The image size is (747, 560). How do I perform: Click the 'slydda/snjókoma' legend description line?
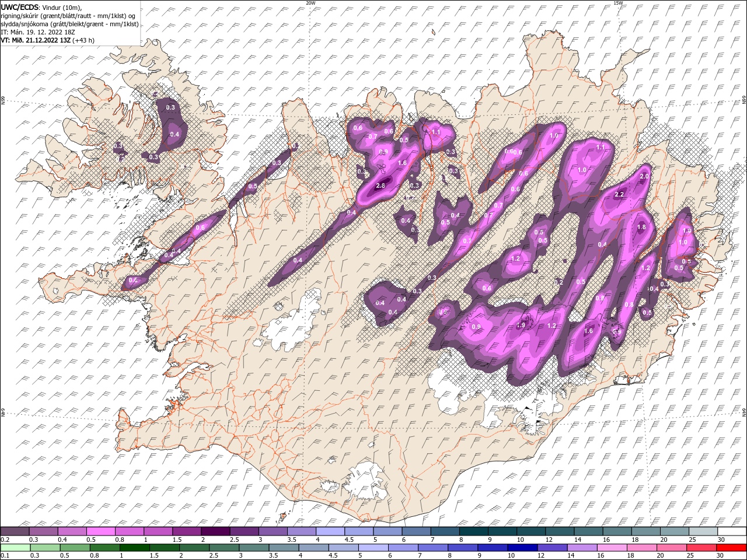pos(69,24)
